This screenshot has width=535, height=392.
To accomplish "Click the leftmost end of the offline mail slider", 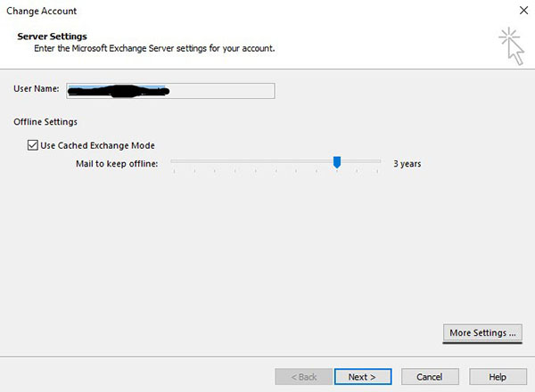I will tap(174, 162).
